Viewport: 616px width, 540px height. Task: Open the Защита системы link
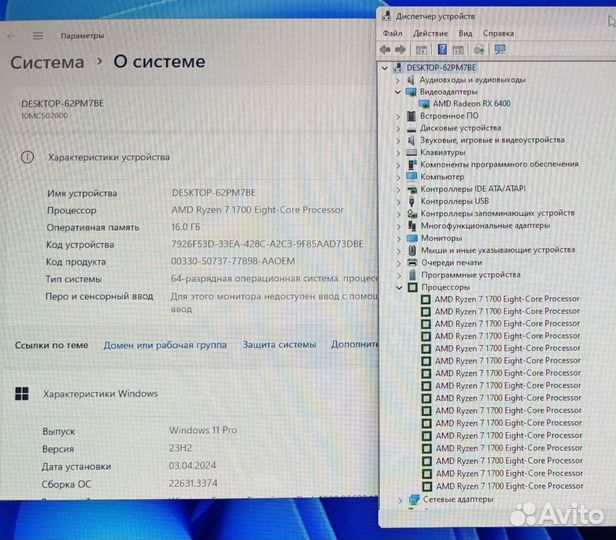(279, 344)
